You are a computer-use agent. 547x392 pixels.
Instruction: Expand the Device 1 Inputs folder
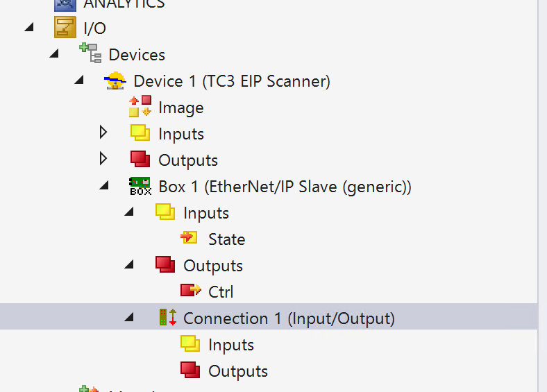coord(103,133)
